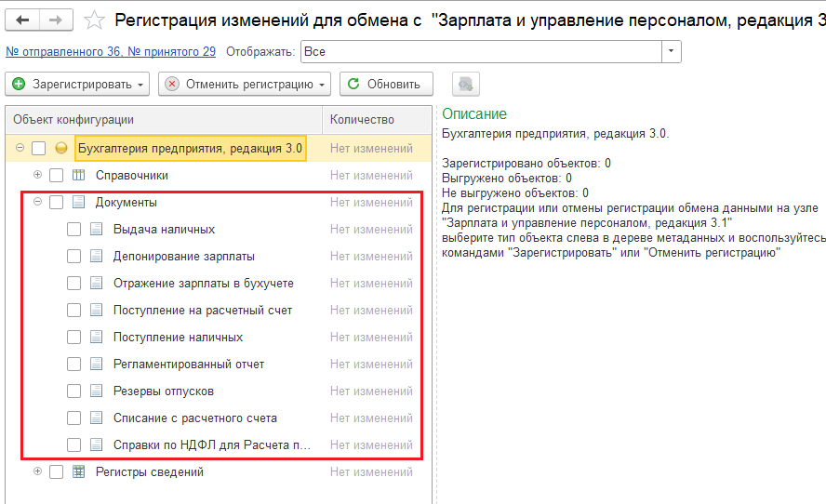Check the Бухгалтерия предприятия root checkbox
This screenshot has width=826, height=504.
point(38,149)
